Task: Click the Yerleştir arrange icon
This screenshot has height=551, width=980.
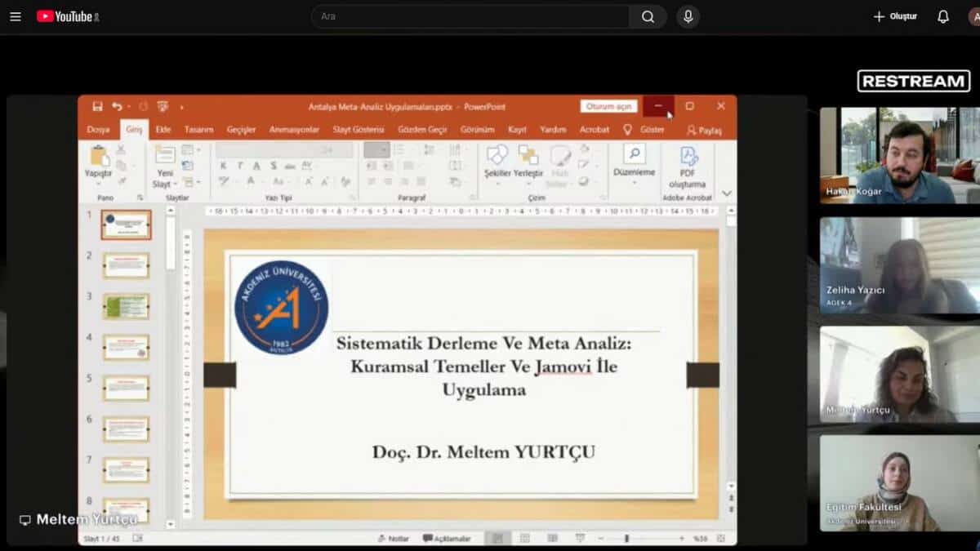Action: (x=528, y=156)
